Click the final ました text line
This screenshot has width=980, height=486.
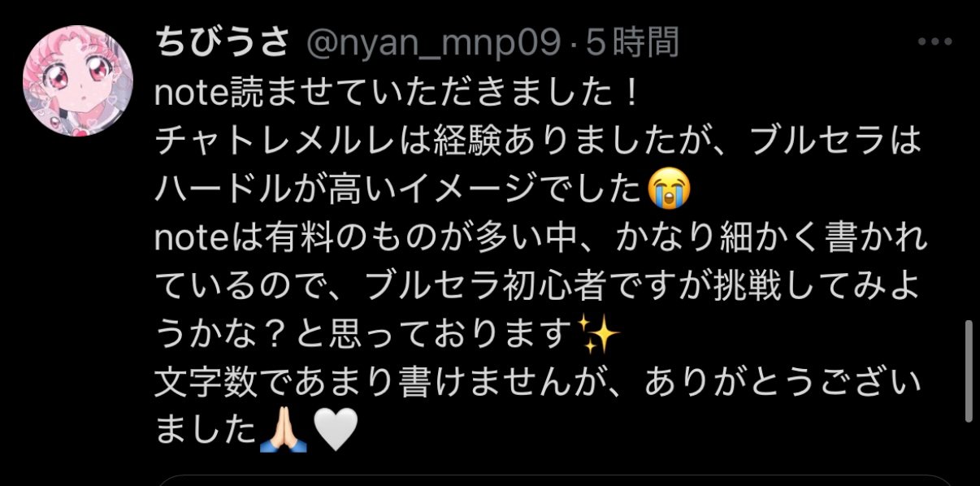pyautogui.click(x=206, y=431)
